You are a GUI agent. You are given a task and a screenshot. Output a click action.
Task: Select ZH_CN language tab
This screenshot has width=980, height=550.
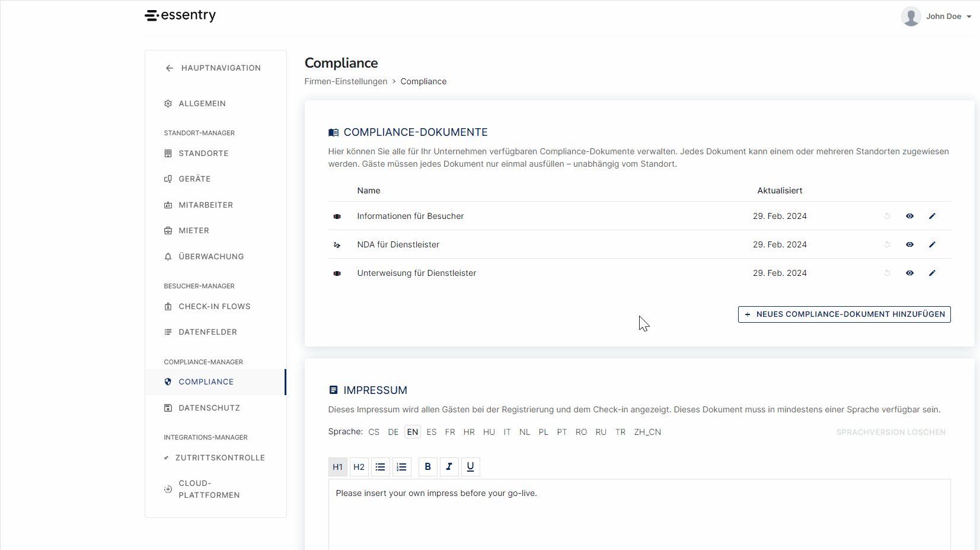[x=647, y=433]
